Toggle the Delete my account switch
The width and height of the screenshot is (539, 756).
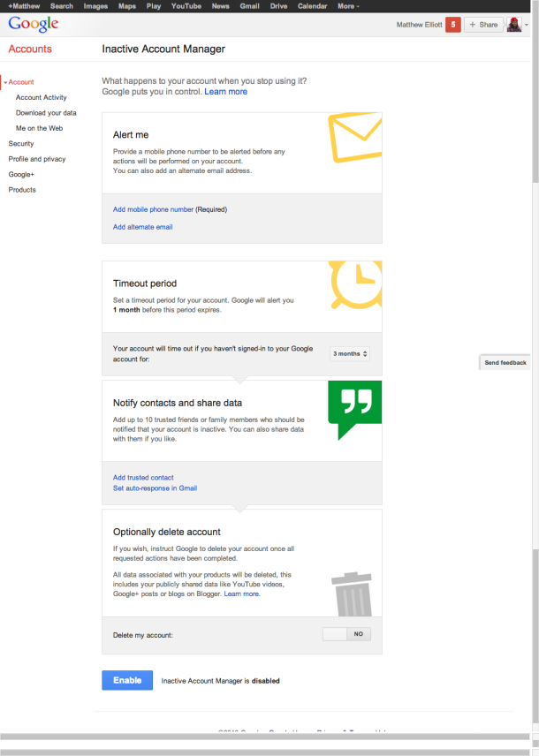point(346,634)
